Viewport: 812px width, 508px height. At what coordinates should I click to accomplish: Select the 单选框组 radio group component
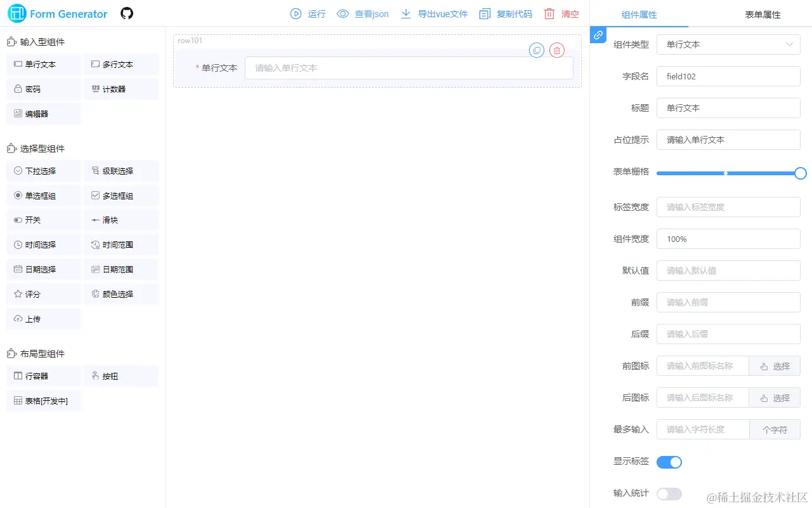43,195
